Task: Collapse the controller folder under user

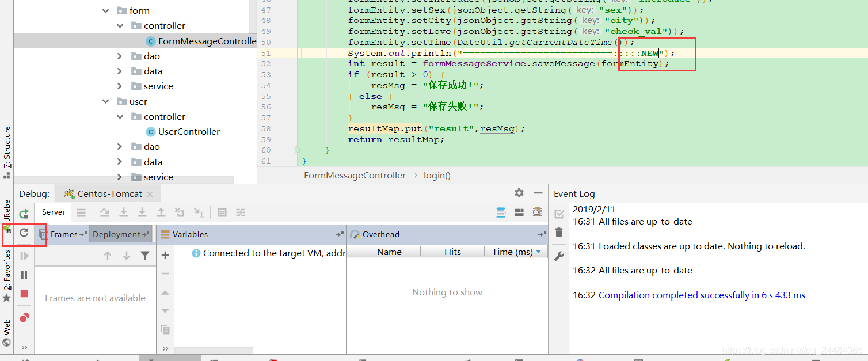Action: pyautogui.click(x=120, y=116)
